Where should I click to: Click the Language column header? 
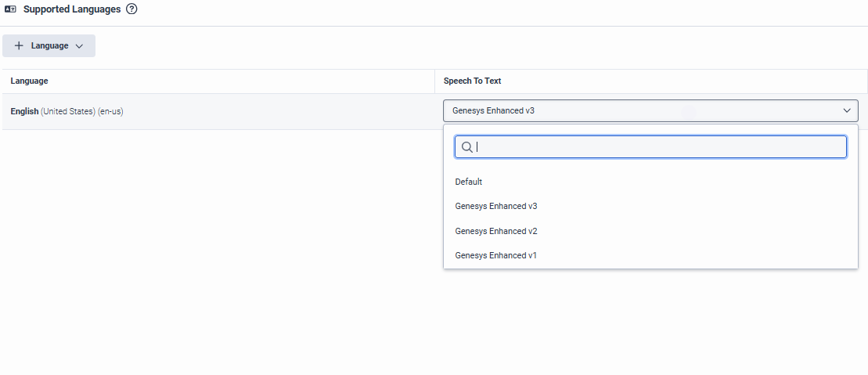coord(29,81)
